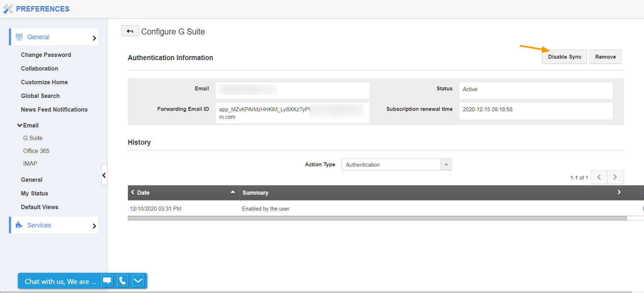Image resolution: width=644 pixels, height=293 pixels.
Task: Collapse the Email section in sidebar
Action: tap(20, 125)
